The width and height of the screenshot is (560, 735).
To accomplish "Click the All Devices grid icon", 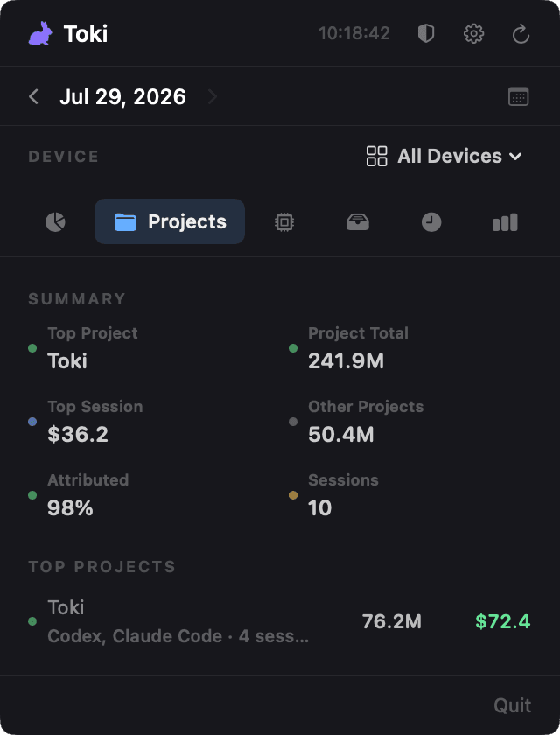I will click(x=377, y=156).
